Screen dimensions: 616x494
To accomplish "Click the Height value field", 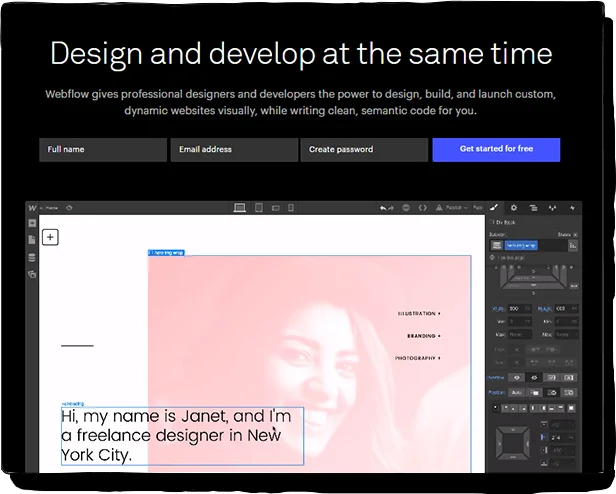I will coord(566,309).
